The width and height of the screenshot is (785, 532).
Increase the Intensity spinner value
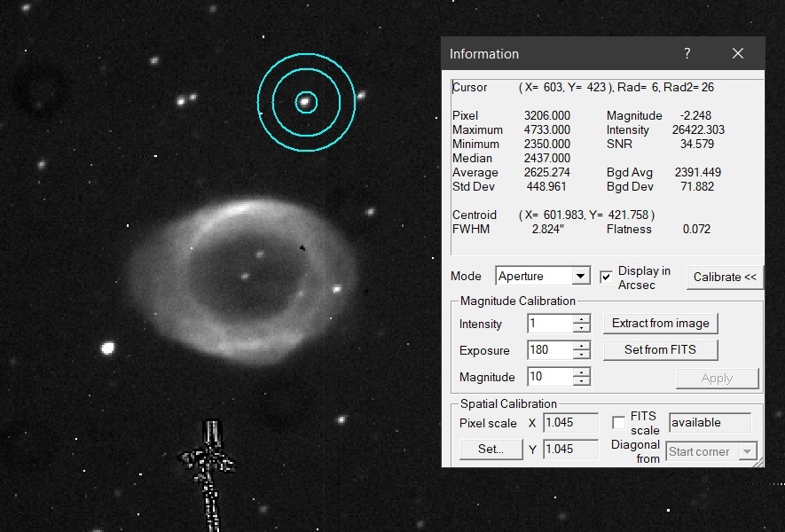(x=581, y=319)
